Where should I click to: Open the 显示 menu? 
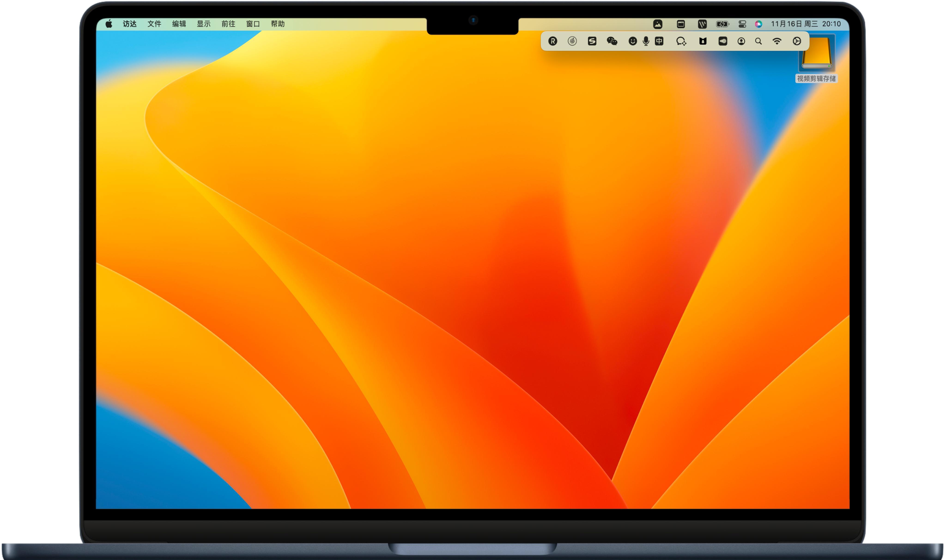(203, 24)
